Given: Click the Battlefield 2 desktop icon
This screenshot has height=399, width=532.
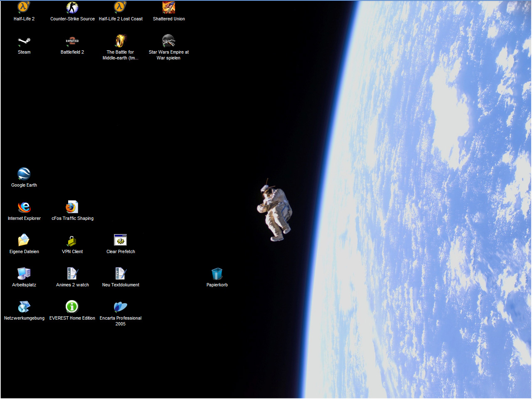Looking at the screenshot, I should coord(72,41).
